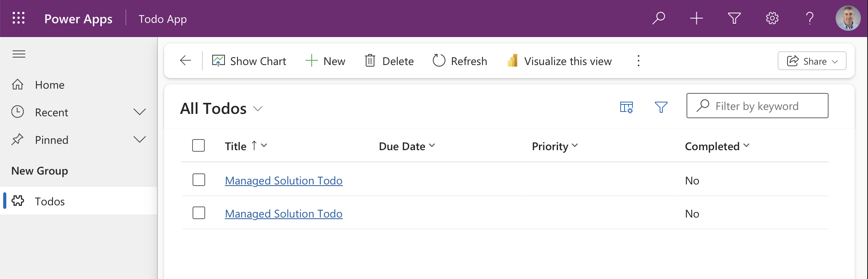Expand the Recent section chevron
This screenshot has height=279, width=868.
click(x=140, y=112)
